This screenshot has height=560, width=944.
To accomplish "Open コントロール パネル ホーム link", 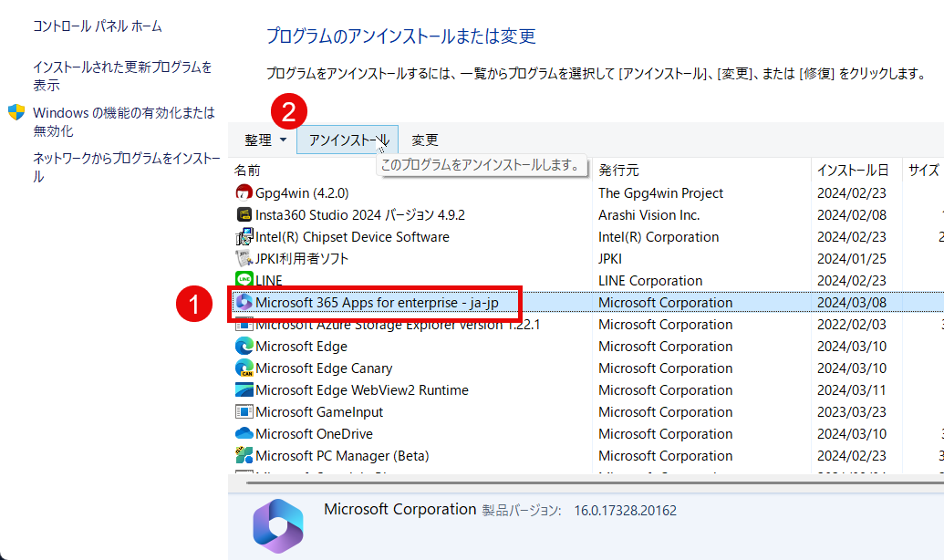I will point(98,26).
